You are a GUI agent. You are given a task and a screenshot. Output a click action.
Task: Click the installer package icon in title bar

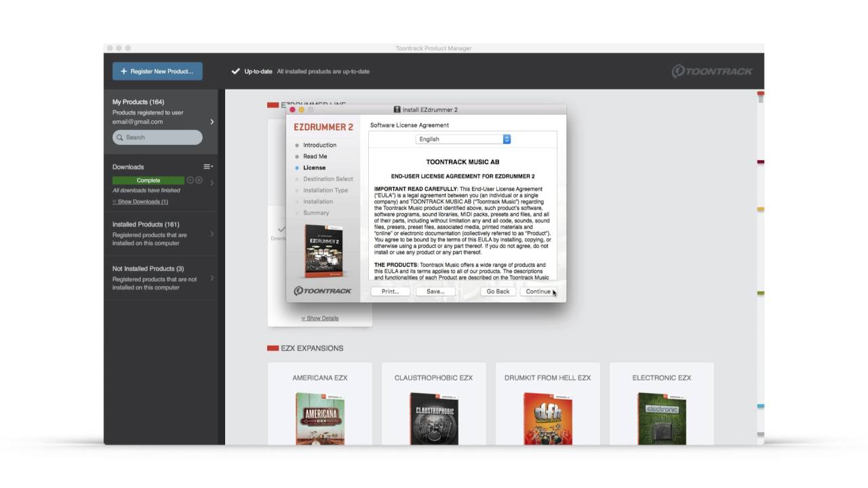point(397,110)
